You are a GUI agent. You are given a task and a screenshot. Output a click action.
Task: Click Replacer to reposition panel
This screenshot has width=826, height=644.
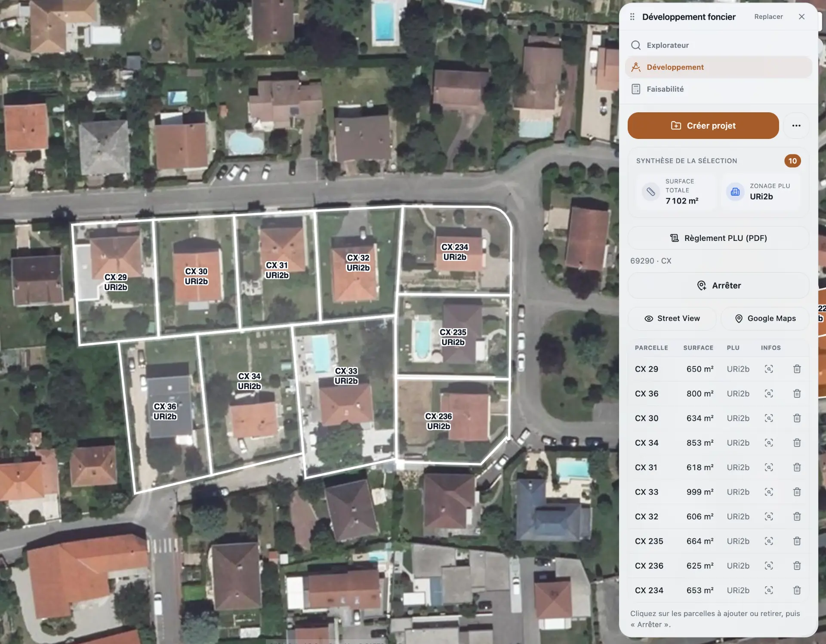[x=768, y=17]
